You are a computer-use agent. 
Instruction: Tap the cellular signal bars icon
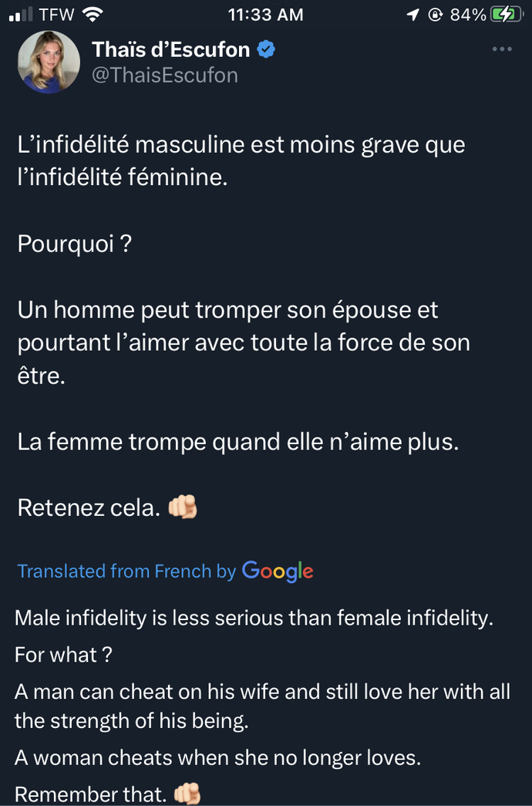tap(21, 15)
